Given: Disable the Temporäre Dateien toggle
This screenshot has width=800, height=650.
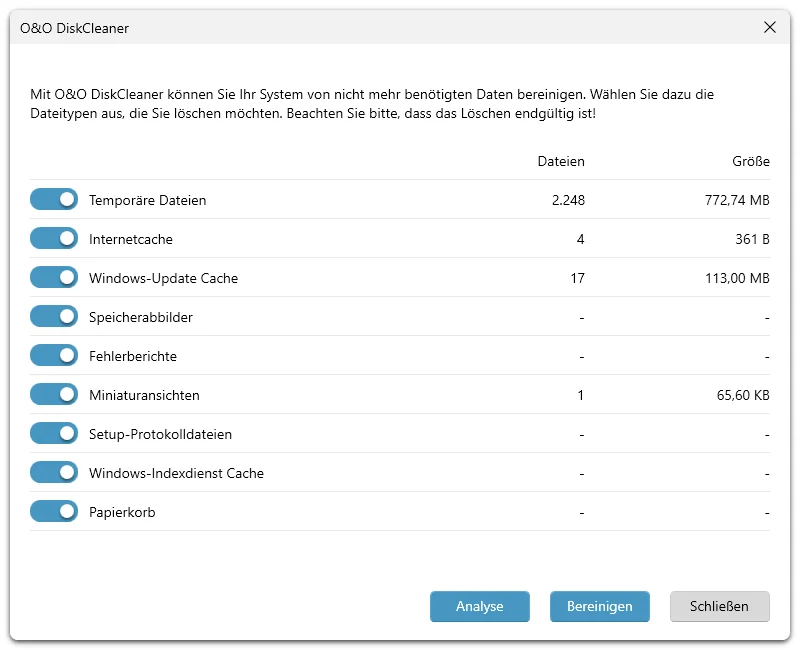Looking at the screenshot, I should click(53, 199).
